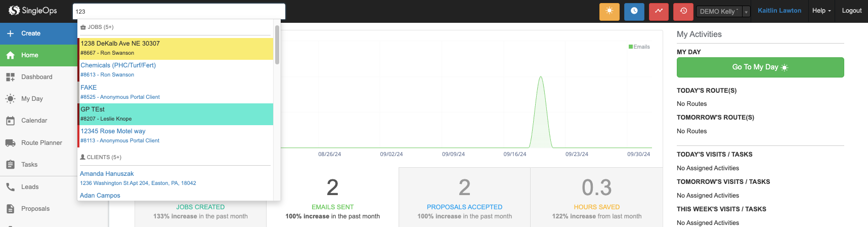868x227 pixels.
Task: Click the blue clock icon button
Action: [x=634, y=12]
